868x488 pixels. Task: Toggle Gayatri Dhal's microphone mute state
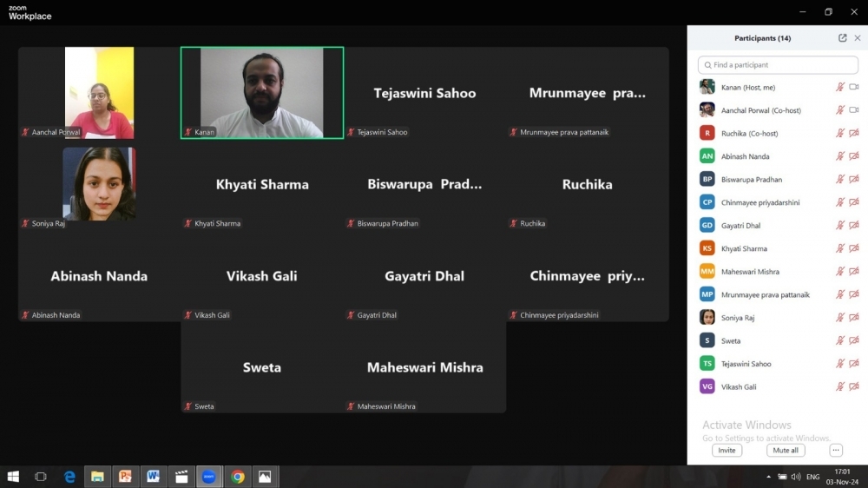pyautogui.click(x=840, y=225)
